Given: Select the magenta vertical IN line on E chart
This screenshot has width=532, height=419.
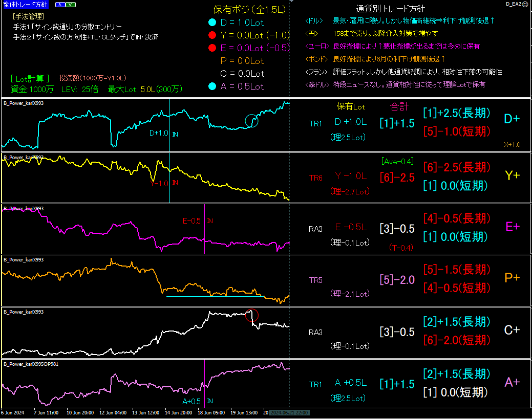Looking at the screenshot, I should pyautogui.click(x=205, y=229).
